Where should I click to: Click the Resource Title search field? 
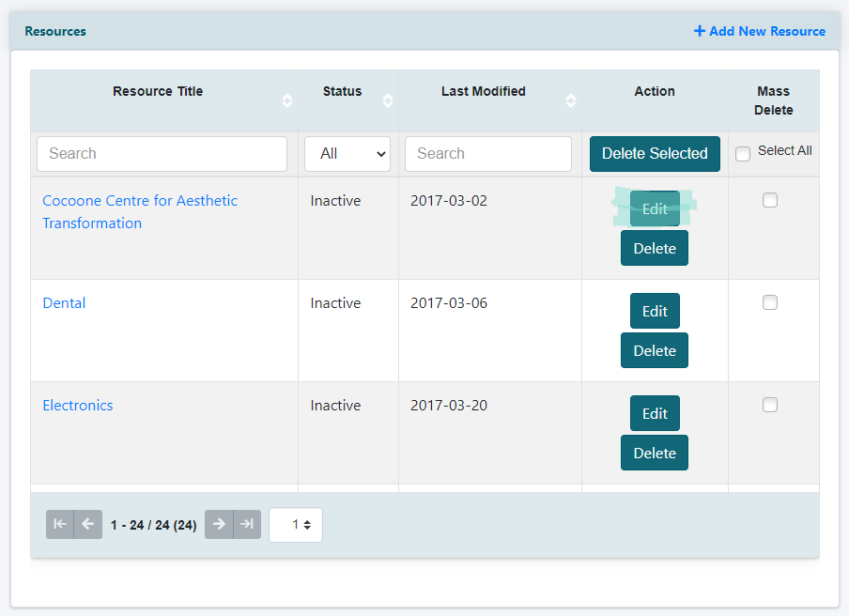coord(162,153)
